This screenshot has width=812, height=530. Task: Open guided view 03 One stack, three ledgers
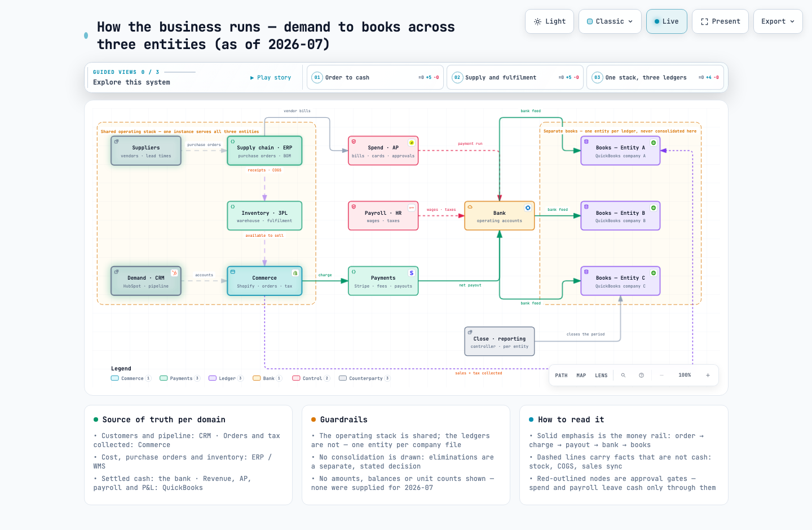pos(655,77)
